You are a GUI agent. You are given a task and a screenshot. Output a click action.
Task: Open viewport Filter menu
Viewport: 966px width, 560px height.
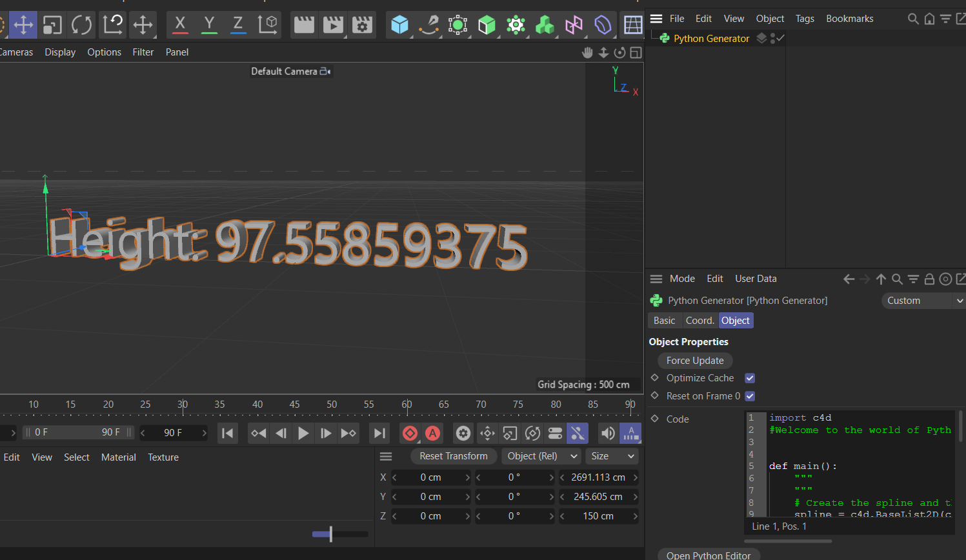tap(143, 52)
